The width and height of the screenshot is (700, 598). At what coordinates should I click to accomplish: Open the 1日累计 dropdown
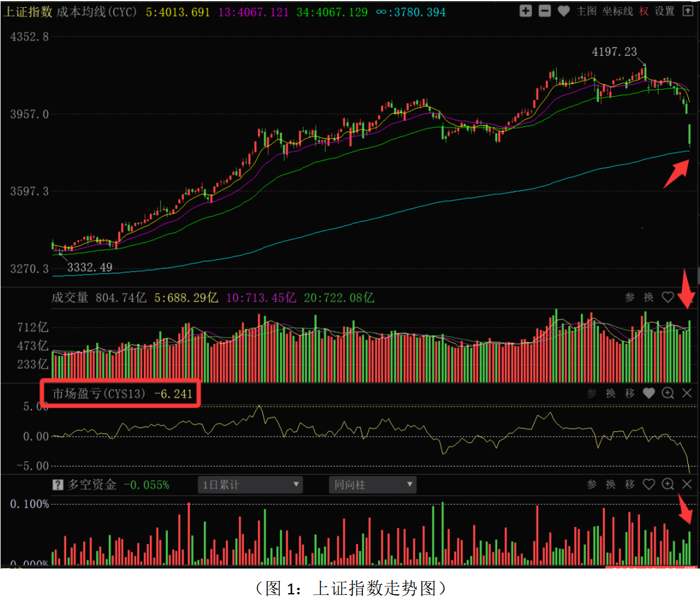(x=250, y=484)
